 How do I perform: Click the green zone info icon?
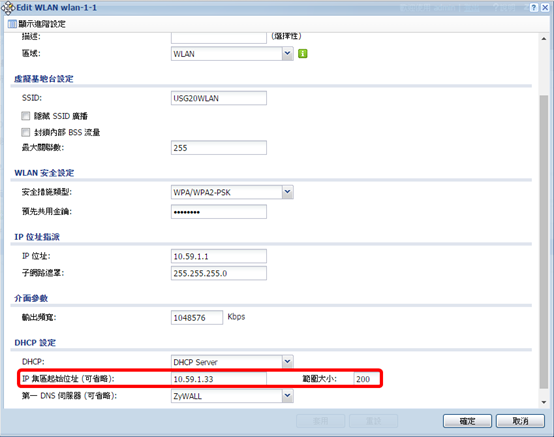pos(302,54)
